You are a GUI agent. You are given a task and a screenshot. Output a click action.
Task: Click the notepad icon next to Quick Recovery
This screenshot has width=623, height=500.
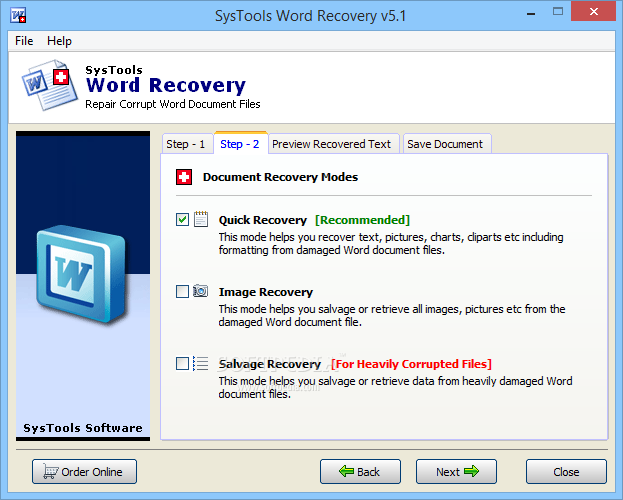[201, 219]
